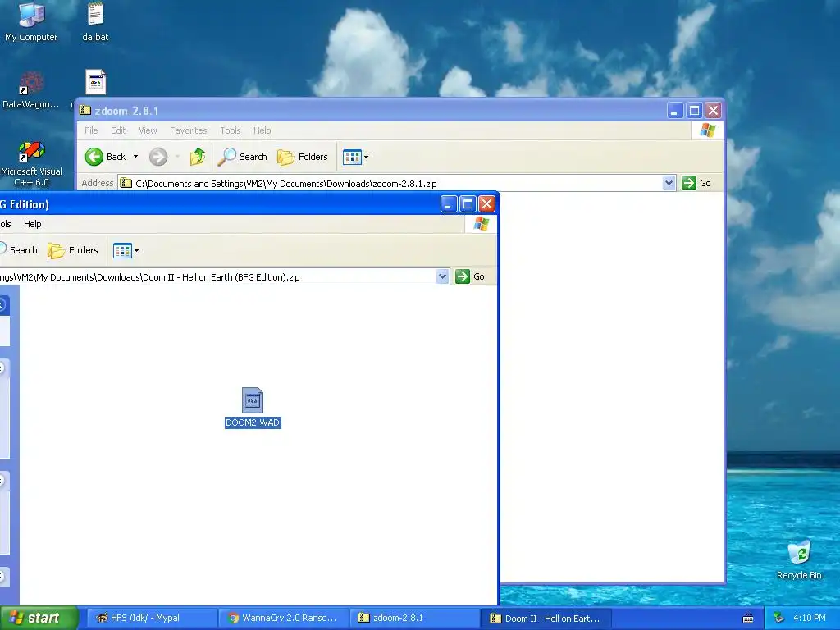Open Favorites menu in zdoom-2.8.1 window
The height and width of the screenshot is (630, 840).
point(188,130)
